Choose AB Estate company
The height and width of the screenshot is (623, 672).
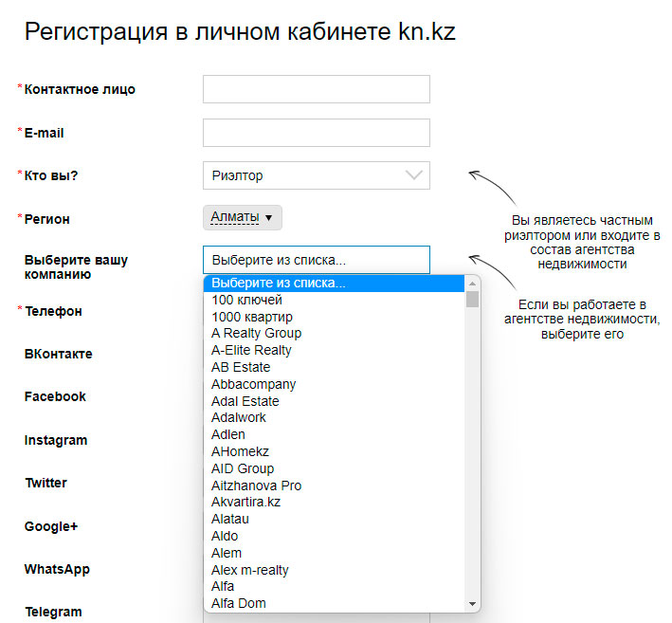pos(241,367)
